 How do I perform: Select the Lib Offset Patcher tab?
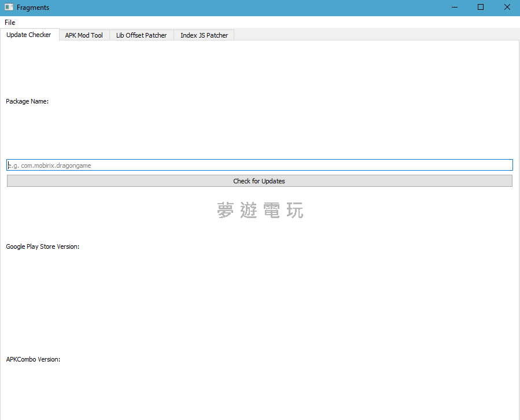click(141, 35)
